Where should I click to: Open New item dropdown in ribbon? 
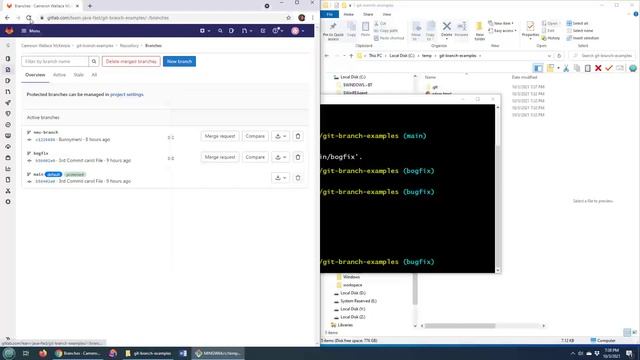501,23
